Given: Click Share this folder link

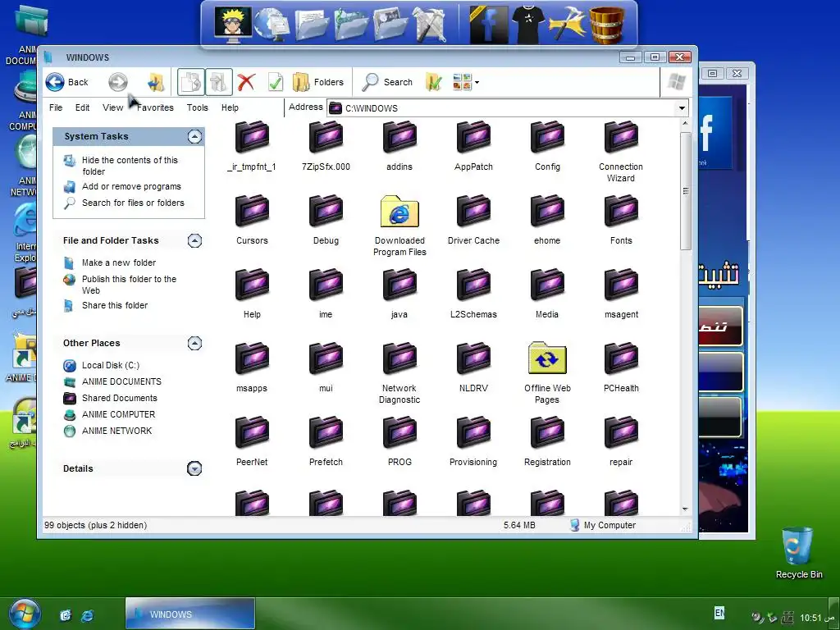Looking at the screenshot, I should point(115,305).
